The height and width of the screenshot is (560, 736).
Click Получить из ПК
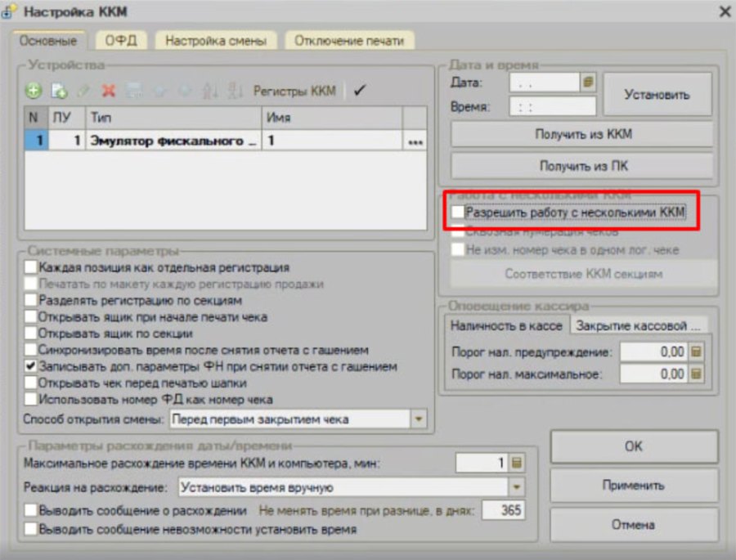tap(583, 166)
